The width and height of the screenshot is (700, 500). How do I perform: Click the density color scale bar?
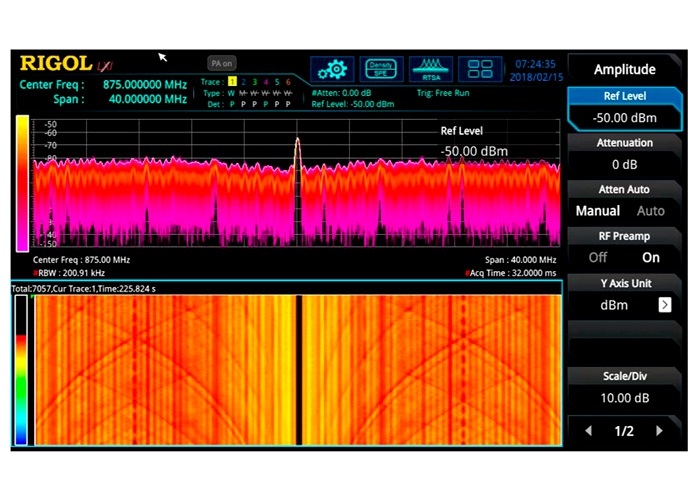pyautogui.click(x=21, y=183)
